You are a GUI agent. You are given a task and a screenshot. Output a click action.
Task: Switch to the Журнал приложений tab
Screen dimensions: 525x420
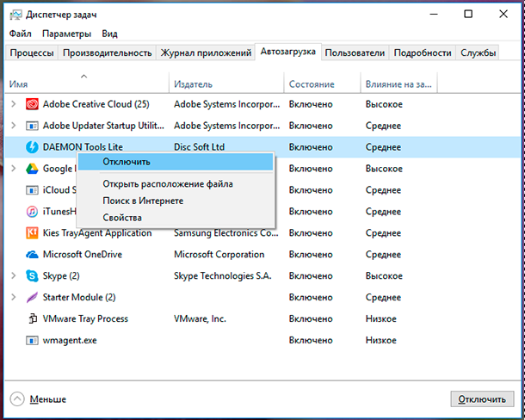[206, 52]
